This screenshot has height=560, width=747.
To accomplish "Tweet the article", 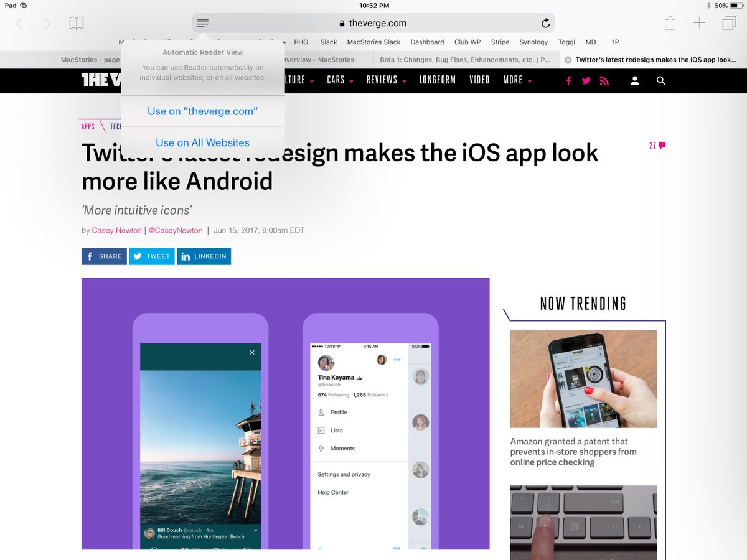I will pyautogui.click(x=152, y=256).
